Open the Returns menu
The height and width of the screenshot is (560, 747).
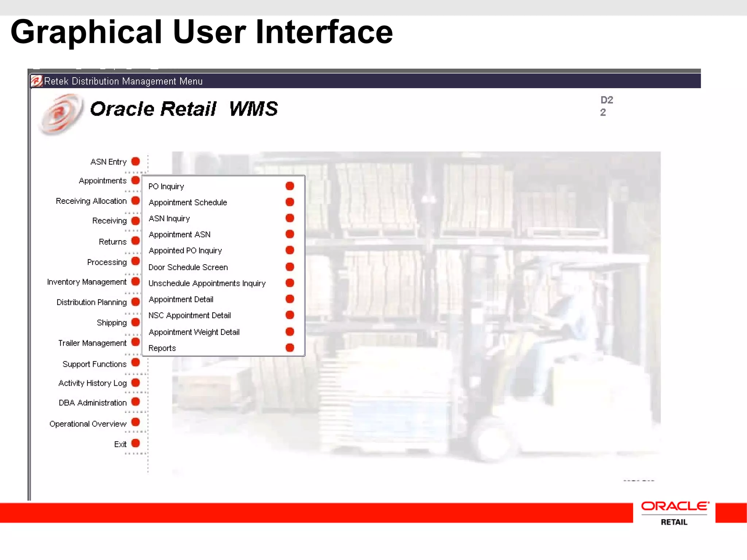click(x=113, y=242)
